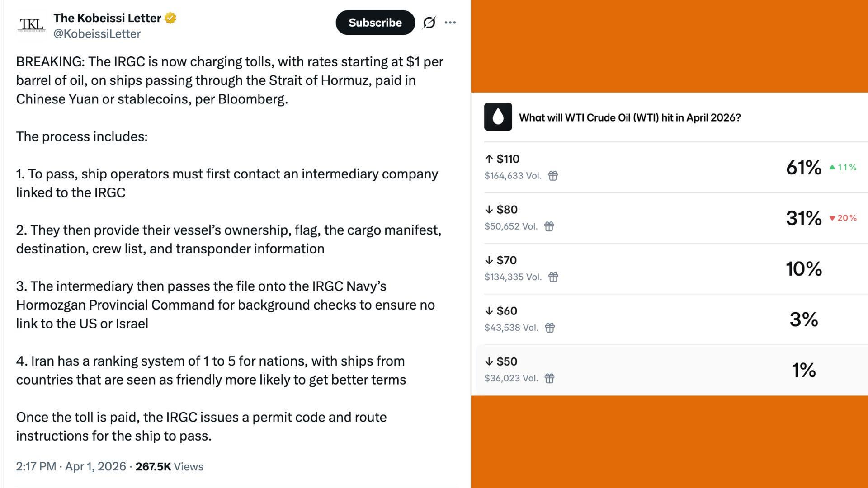The image size is (868, 488).
Task: Select the ↓ $70 outcome percentage 10%
Action: (x=804, y=269)
